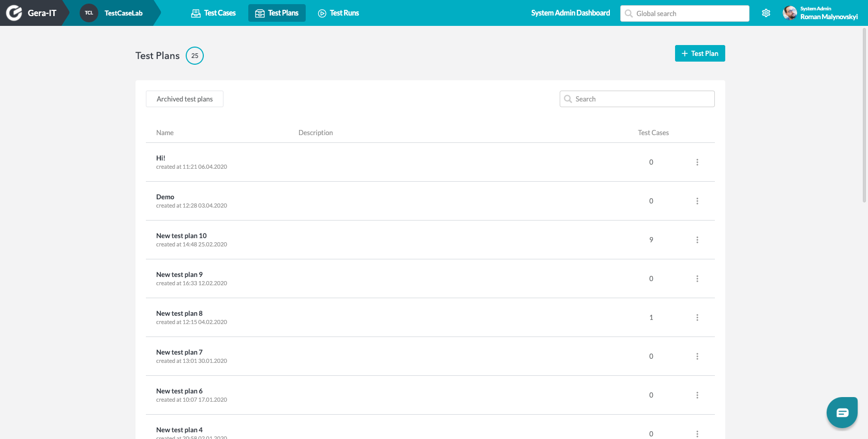Viewport: 868px width, 439px height.
Task: Show Archived test plans
Action: (x=185, y=99)
